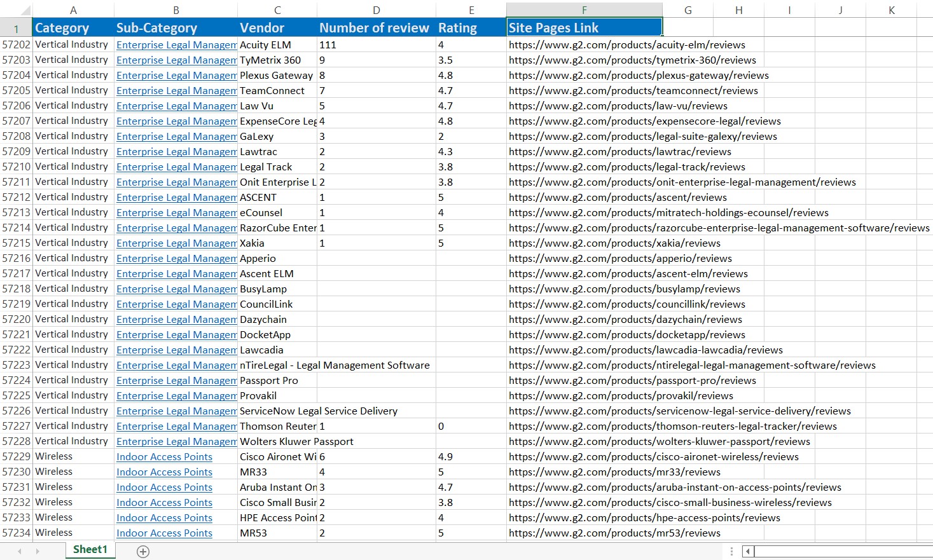Switch to the Sheet1 tab
This screenshot has height=560, width=933.
click(90, 550)
